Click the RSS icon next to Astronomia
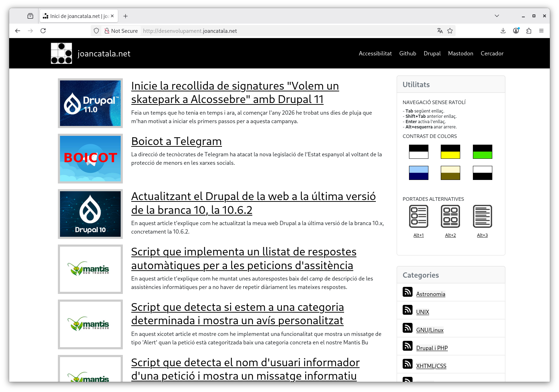Image resolution: width=559 pixels, height=392 pixels. tap(408, 292)
